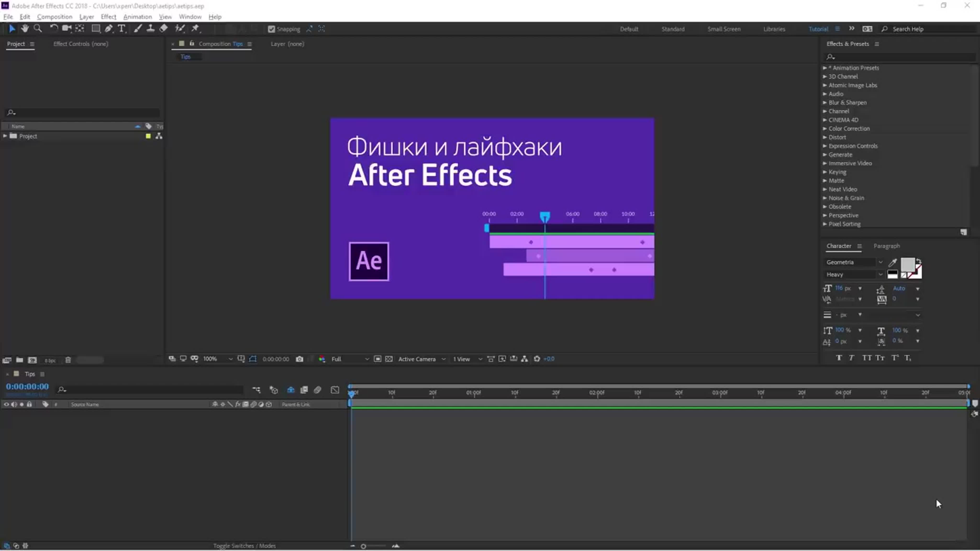Viewport: 980px width, 551px height.
Task: Toggle Draft 3D in timeline
Action: point(273,390)
